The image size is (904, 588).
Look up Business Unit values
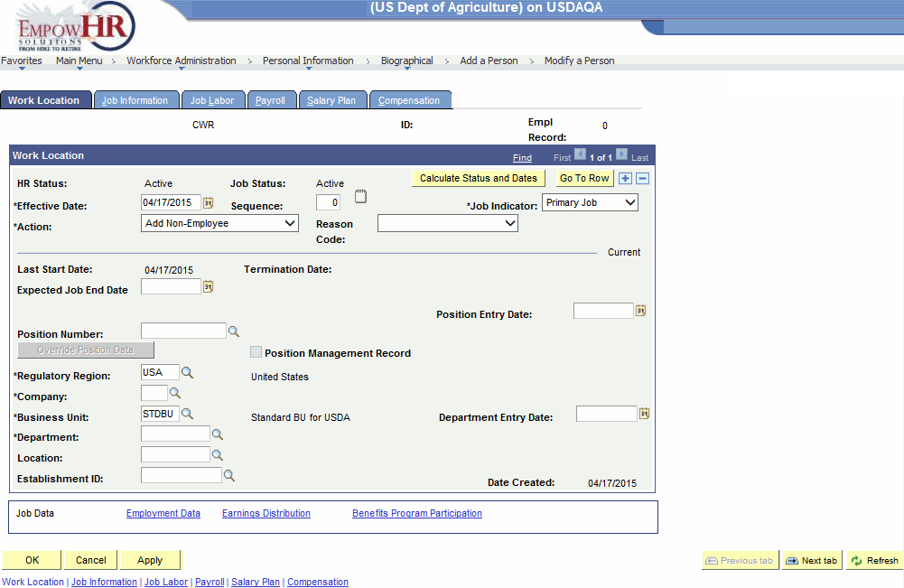[x=187, y=414]
